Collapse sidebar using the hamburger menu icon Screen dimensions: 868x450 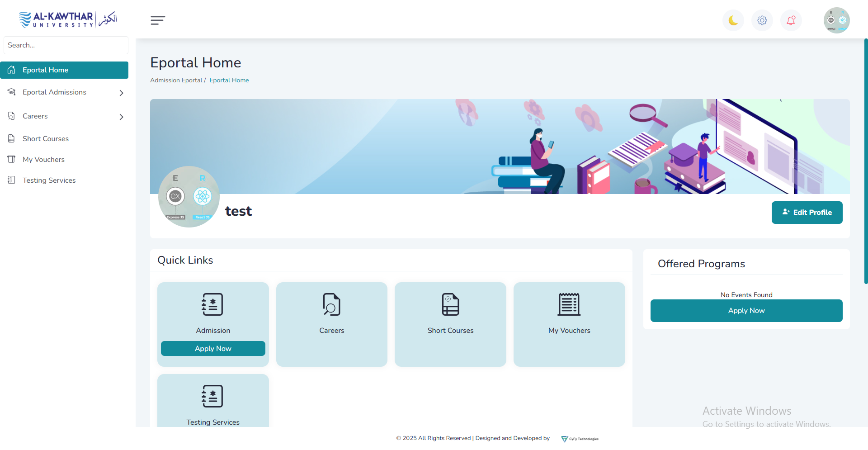tap(158, 20)
